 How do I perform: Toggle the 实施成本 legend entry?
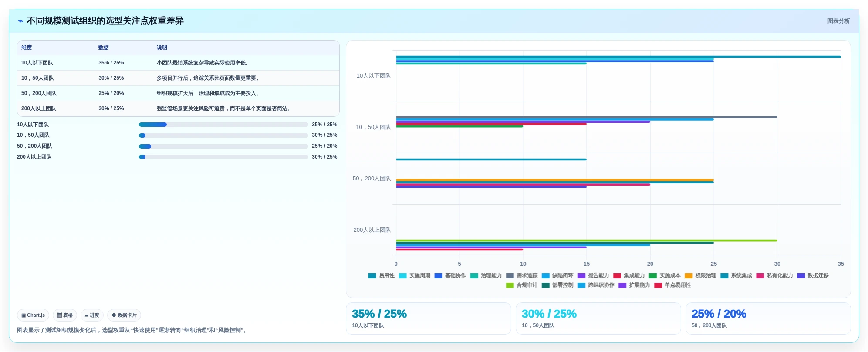point(664,276)
